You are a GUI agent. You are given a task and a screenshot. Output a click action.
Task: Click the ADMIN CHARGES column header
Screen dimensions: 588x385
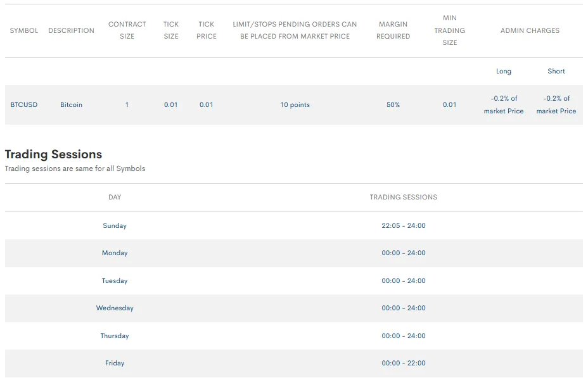coord(530,30)
